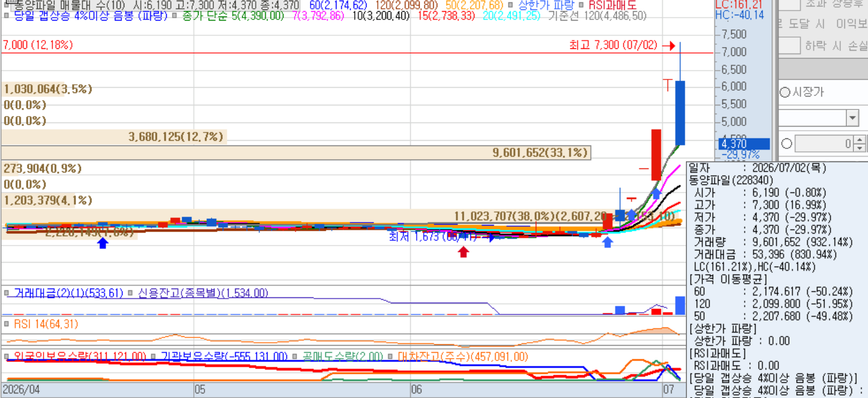Click the numeric input field showing 0
This screenshot has height=398, width=868.
(824, 143)
